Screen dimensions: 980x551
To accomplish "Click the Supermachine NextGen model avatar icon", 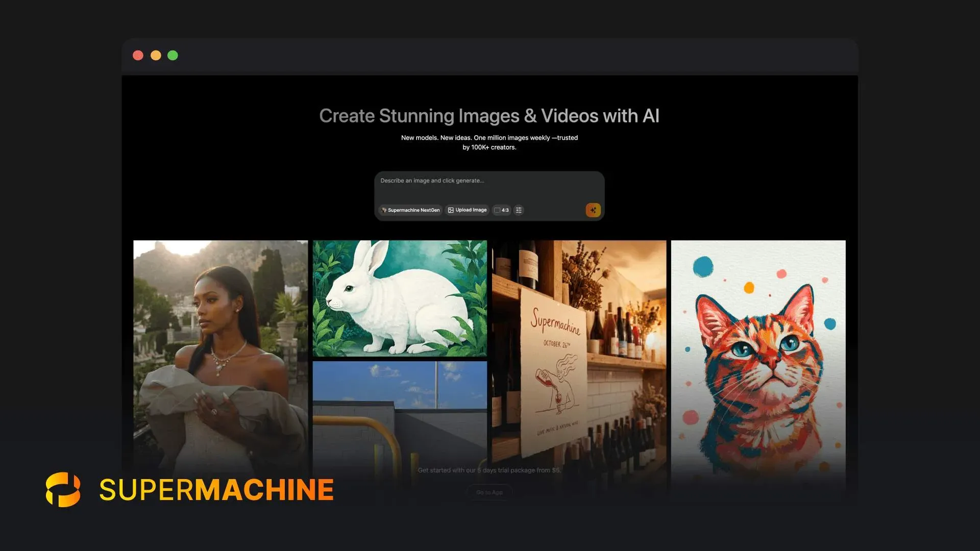I will click(383, 210).
